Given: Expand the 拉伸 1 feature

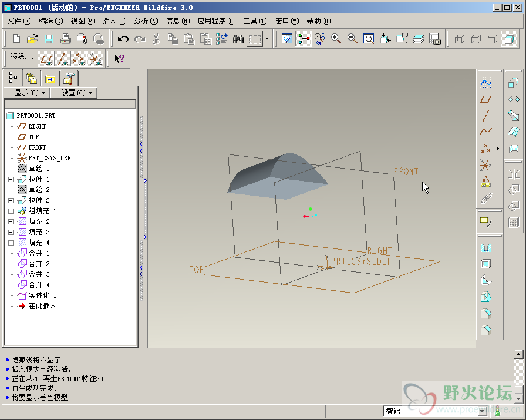Looking at the screenshot, I should point(11,179).
